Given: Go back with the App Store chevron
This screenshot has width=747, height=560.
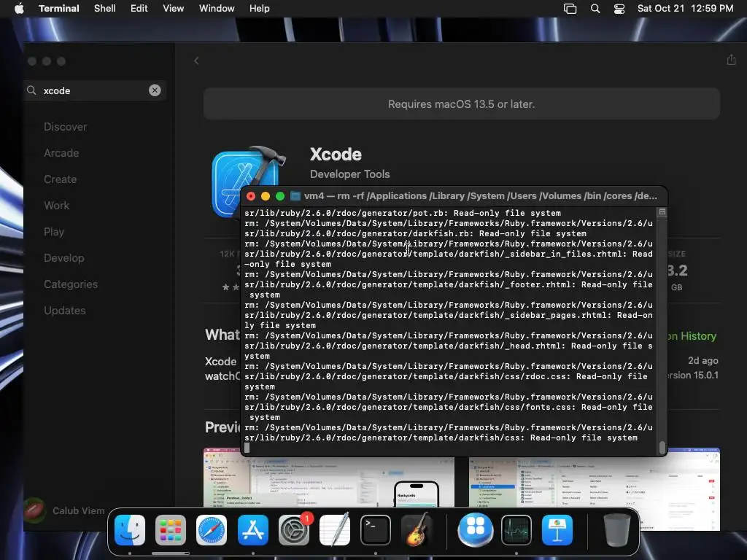Looking at the screenshot, I should coord(197,61).
